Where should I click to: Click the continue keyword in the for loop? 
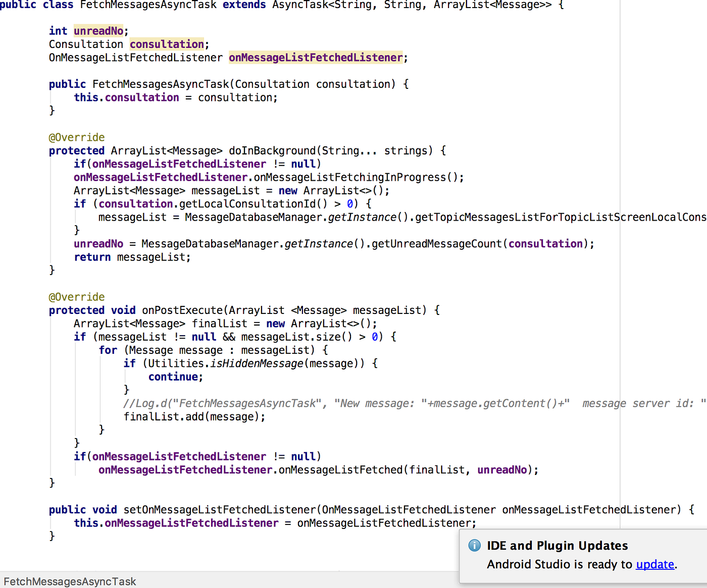click(x=173, y=377)
